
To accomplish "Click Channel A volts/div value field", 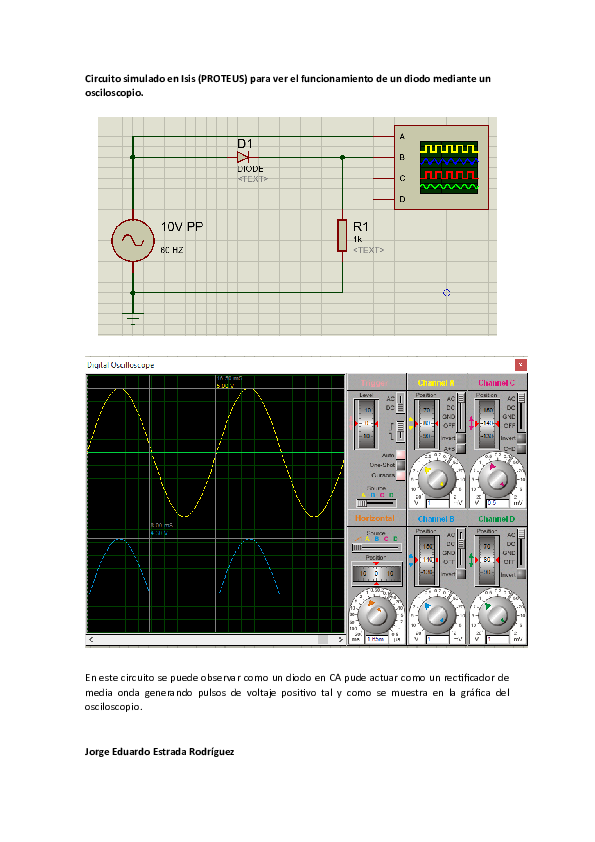I will coord(438,503).
